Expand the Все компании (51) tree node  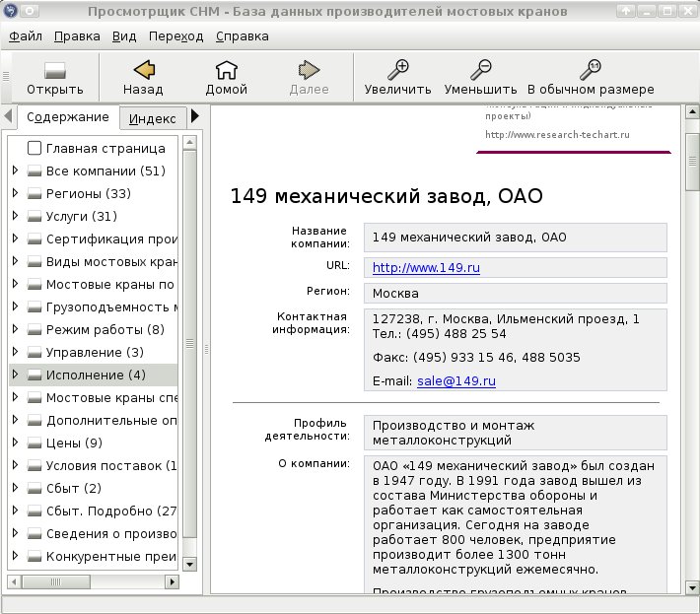click(x=15, y=171)
